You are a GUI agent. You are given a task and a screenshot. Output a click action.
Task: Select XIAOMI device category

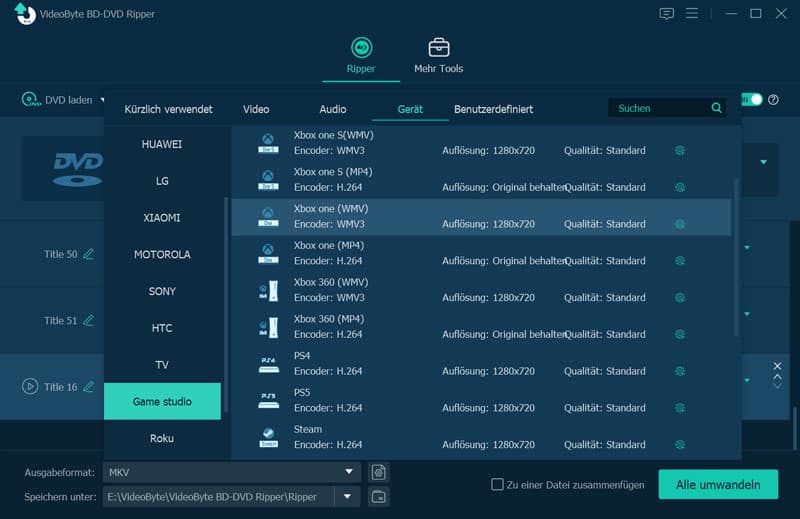tap(162, 218)
